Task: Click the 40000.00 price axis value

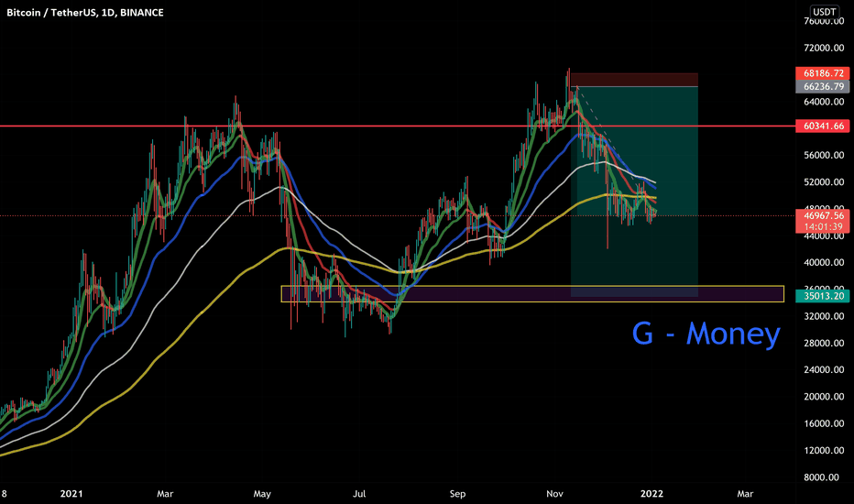Action: [824, 263]
